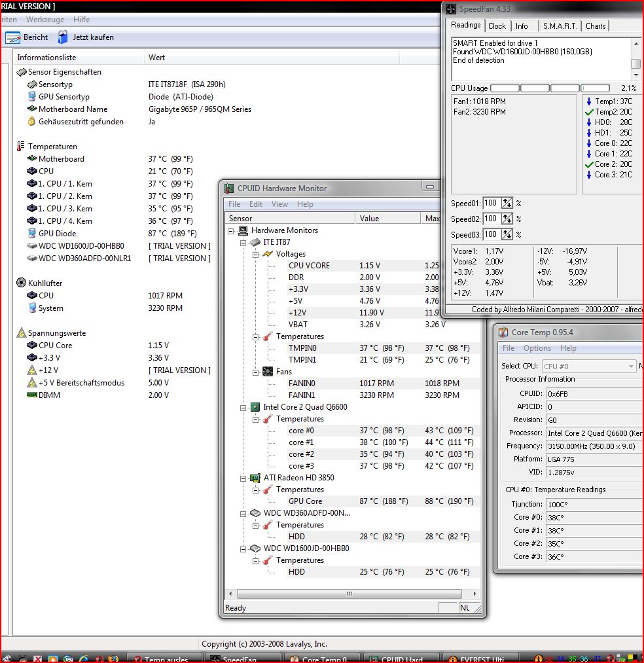644x663 pixels.
Task: Click the DIMM memory module icon
Action: (x=31, y=395)
